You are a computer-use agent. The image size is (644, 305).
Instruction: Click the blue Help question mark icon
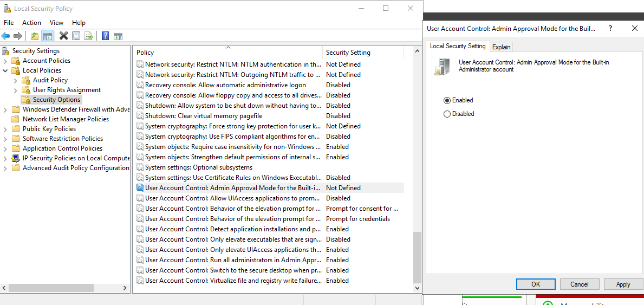point(105,36)
